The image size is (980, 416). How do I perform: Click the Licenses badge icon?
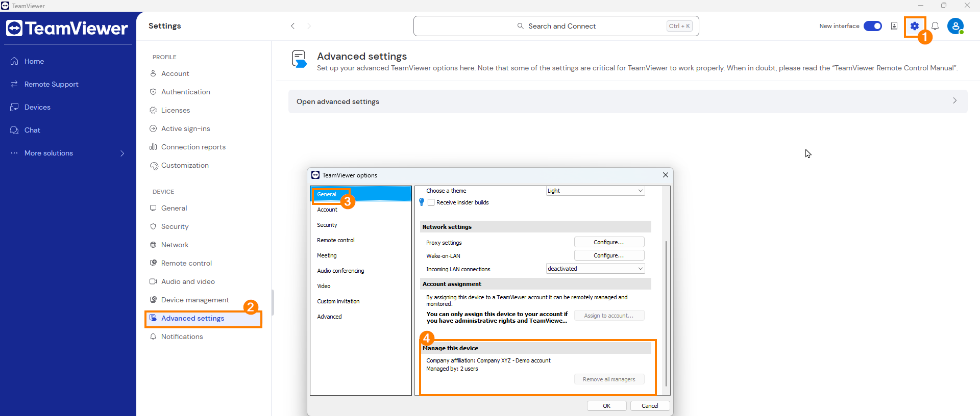click(x=153, y=110)
